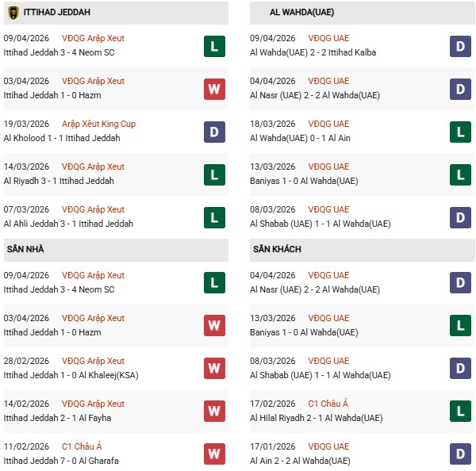Click the L badge for Ittihad Jeddah 3-4 Neom SC
476x471 pixels.
point(214,46)
